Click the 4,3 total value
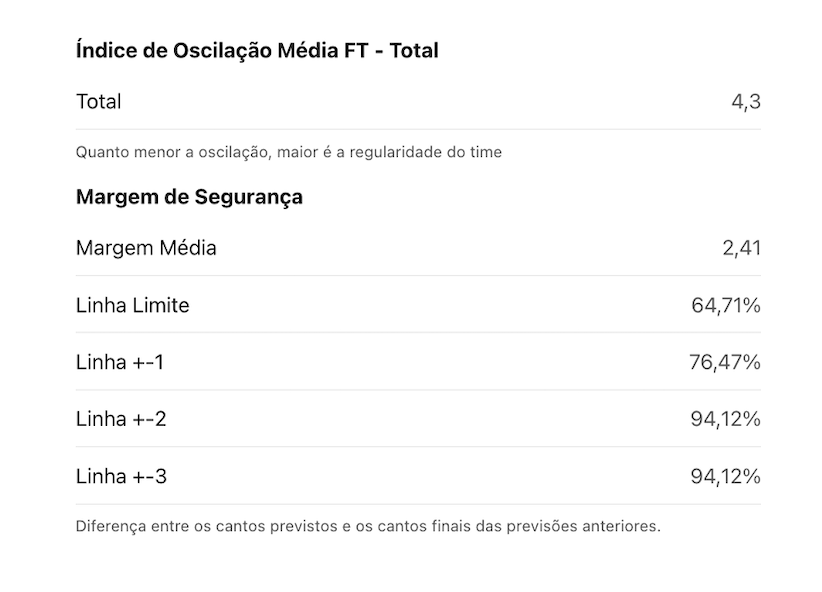This screenshot has height=592, width=822. click(745, 101)
